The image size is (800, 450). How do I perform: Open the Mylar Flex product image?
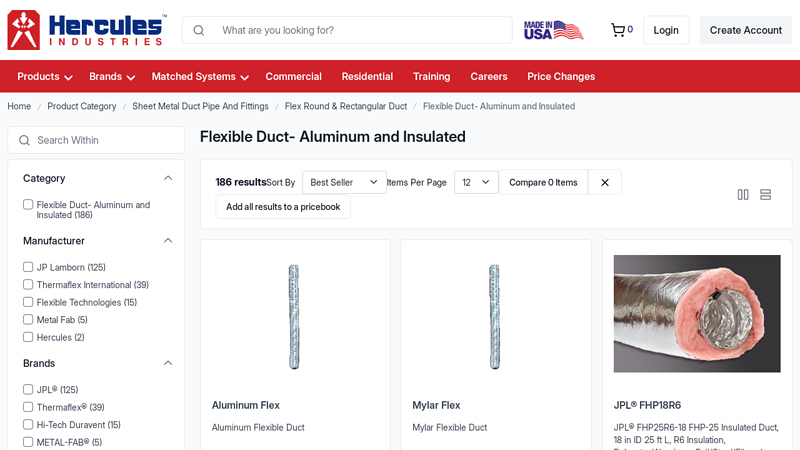pos(494,316)
